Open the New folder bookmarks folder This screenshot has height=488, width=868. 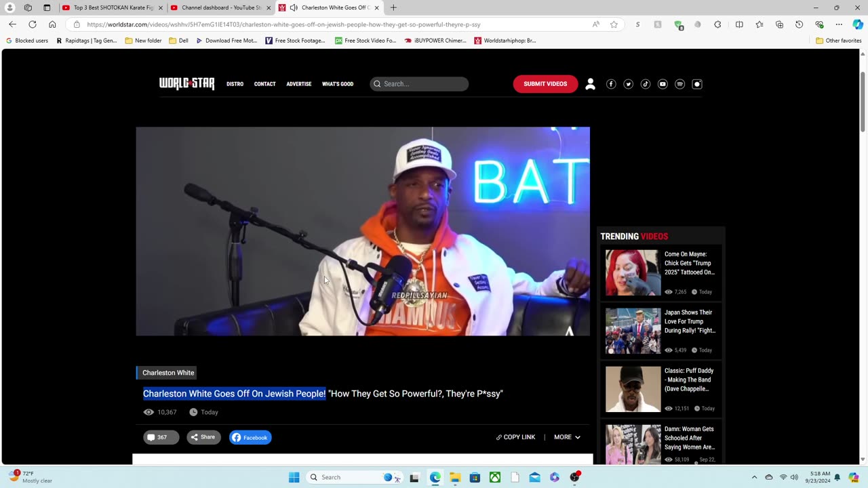pyautogui.click(x=143, y=41)
